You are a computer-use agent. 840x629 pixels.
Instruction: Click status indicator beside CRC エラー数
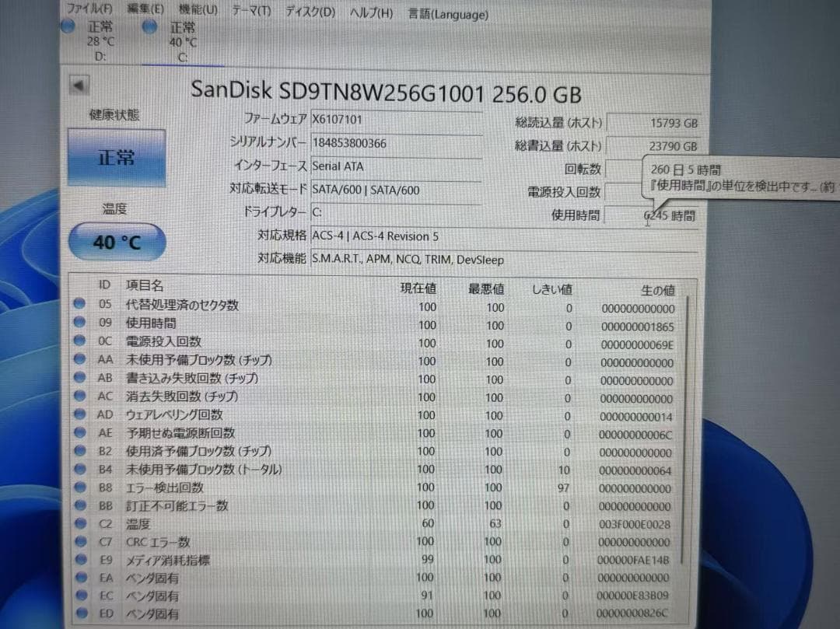(x=80, y=542)
